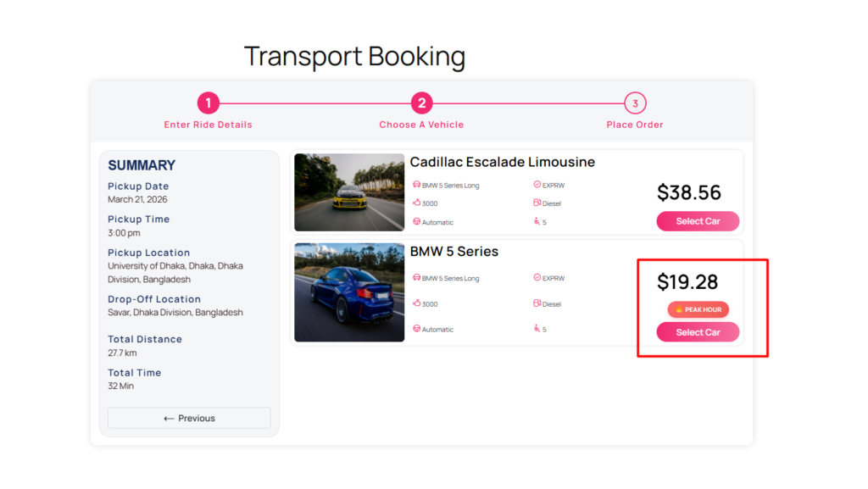This screenshot has width=868, height=489.
Task: Click the engine icon next to 3000
Action: [416, 303]
